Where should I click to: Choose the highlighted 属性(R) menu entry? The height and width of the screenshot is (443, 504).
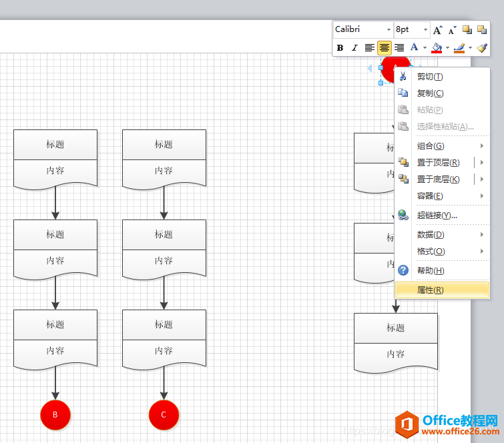[443, 290]
